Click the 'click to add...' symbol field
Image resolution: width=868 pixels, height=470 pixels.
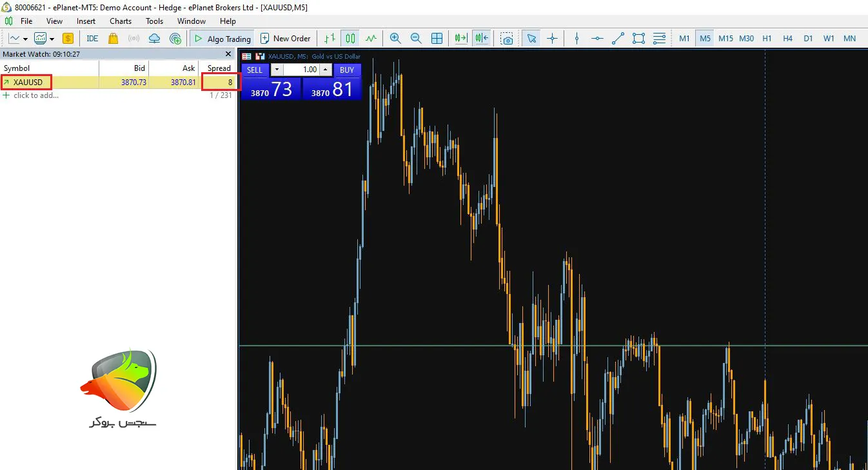(x=36, y=95)
